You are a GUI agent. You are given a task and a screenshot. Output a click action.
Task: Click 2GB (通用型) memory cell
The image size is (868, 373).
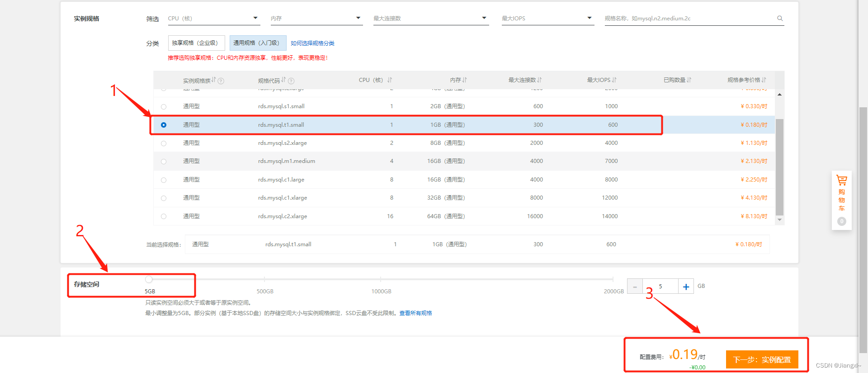(448, 106)
